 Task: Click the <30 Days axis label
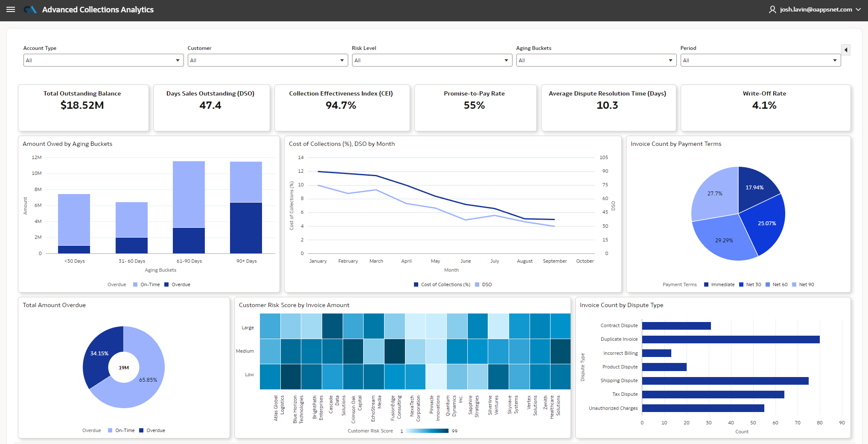pos(75,261)
